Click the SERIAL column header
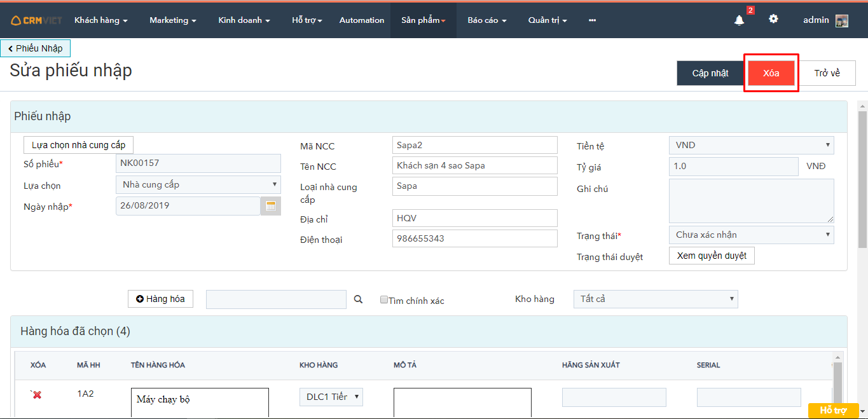 tap(708, 366)
